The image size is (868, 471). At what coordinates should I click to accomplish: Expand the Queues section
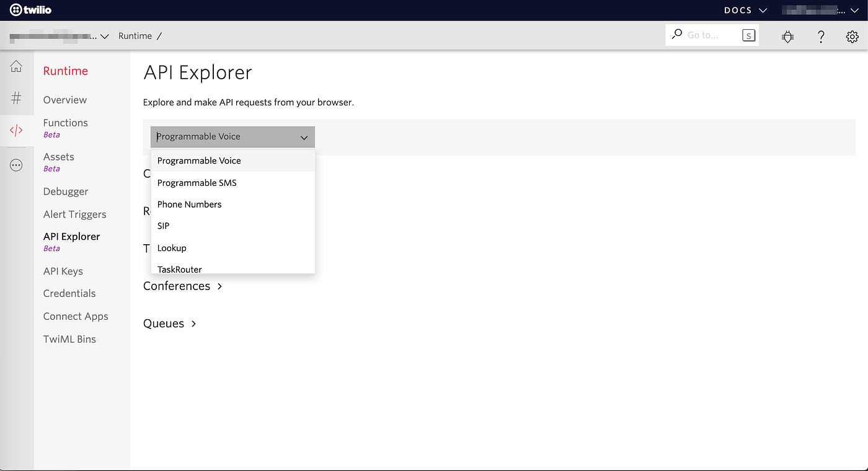(170, 324)
